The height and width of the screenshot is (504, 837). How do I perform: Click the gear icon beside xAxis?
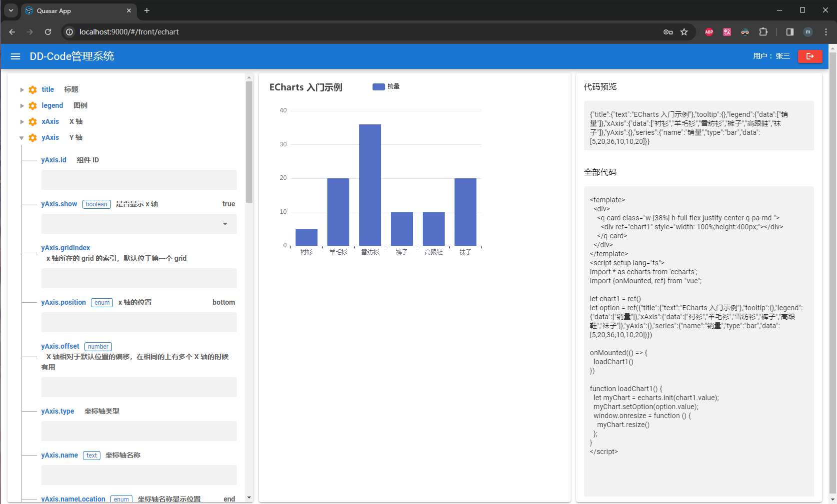(32, 122)
